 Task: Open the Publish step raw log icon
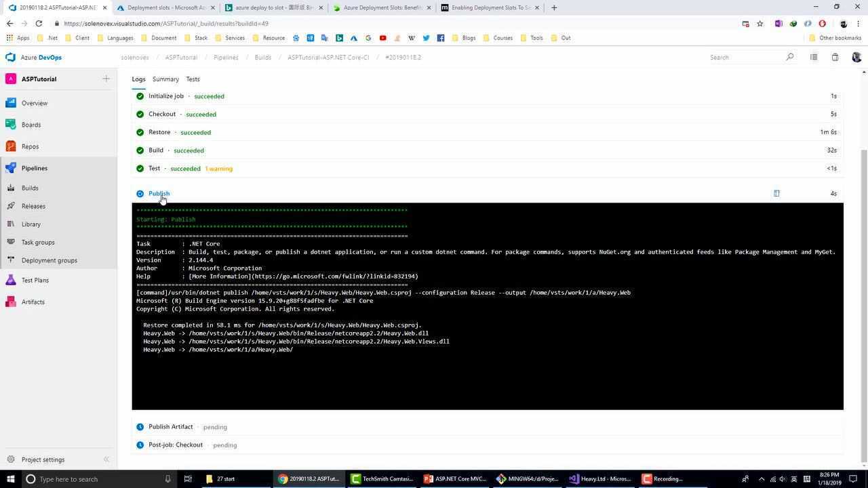(x=776, y=194)
